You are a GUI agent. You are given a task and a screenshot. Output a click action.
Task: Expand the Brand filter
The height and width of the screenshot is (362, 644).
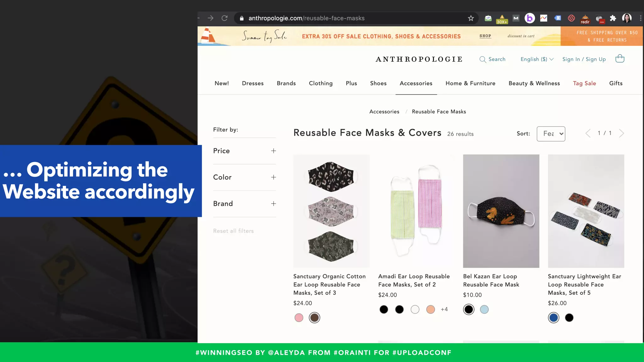(273, 204)
